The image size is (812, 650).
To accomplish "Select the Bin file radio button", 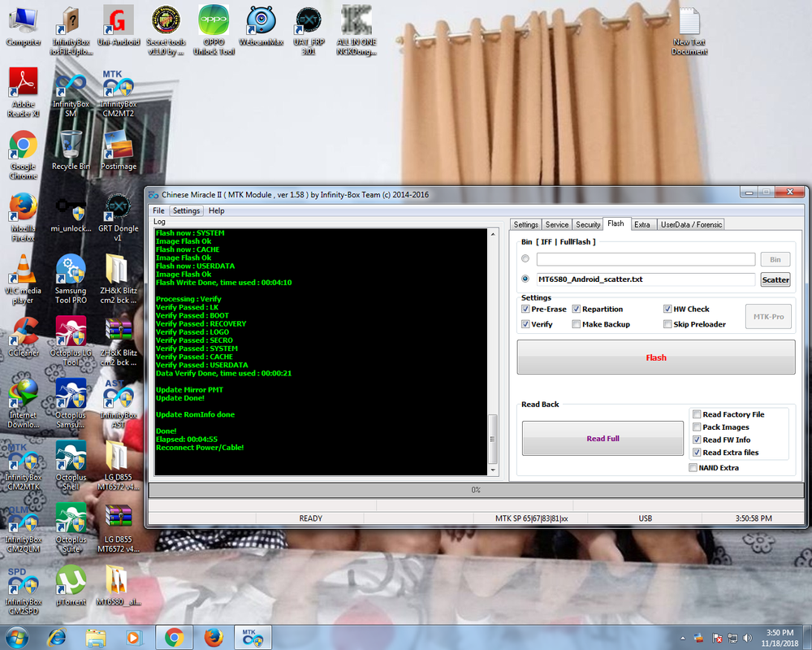I will tap(525, 258).
